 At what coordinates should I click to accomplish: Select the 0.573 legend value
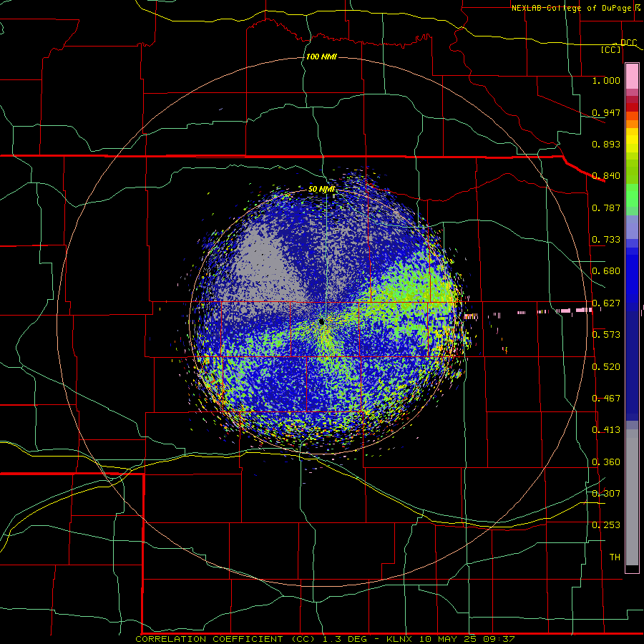coord(606,335)
